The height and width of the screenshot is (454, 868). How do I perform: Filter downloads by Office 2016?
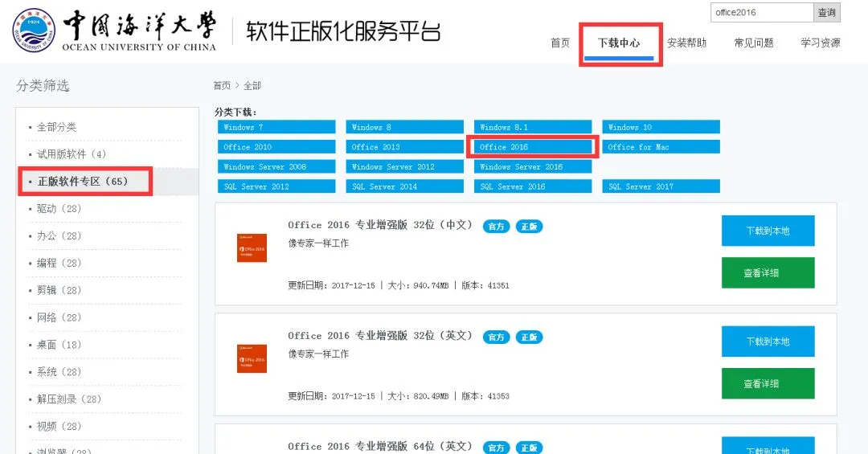(x=533, y=147)
